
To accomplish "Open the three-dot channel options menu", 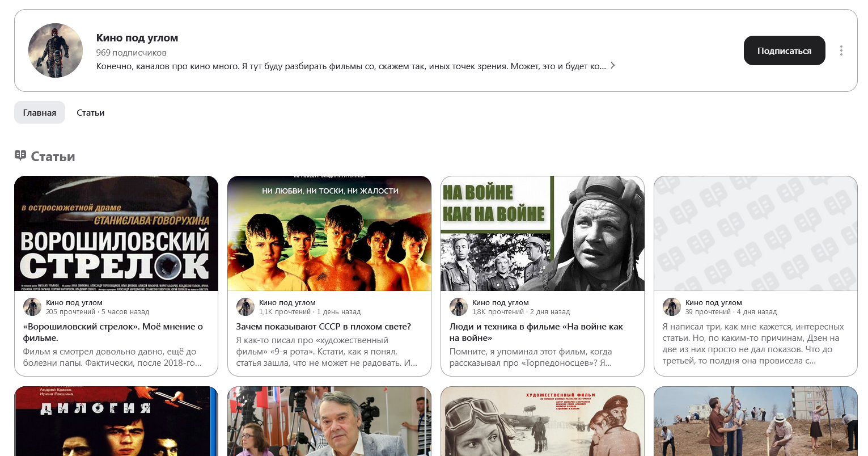I will point(841,50).
